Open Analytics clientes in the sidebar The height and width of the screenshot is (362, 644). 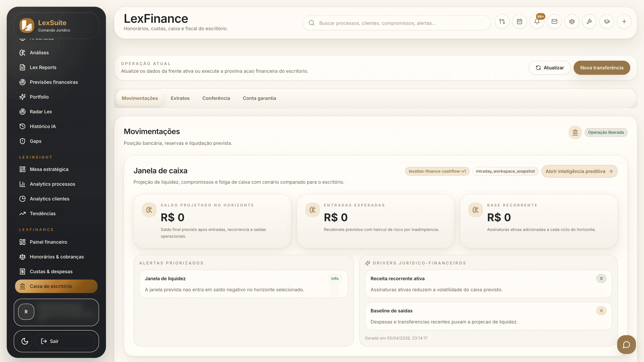pyautogui.click(x=49, y=199)
